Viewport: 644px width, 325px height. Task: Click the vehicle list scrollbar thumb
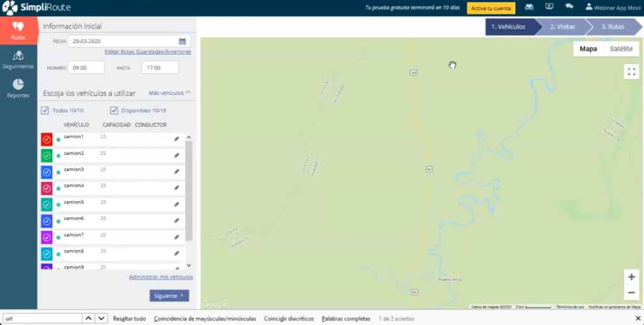[189, 190]
